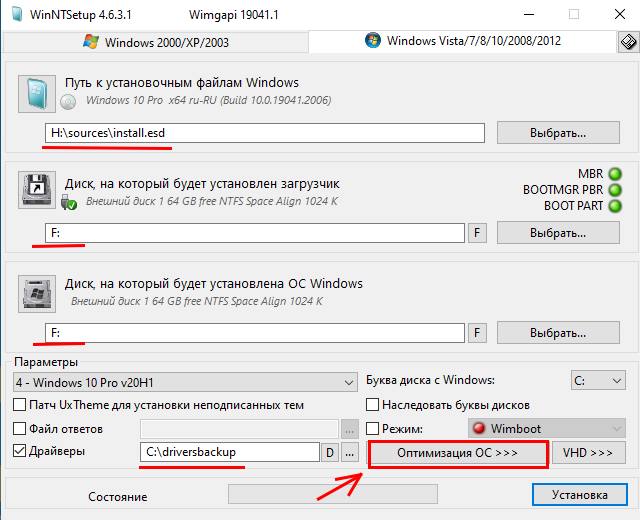Viewport: 640px width, 520px height.
Task: Click the D button beside drivers path
Action: 330,452
